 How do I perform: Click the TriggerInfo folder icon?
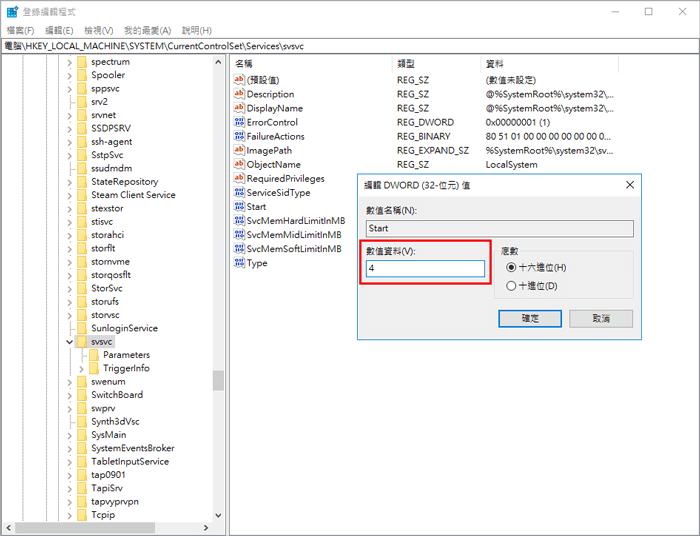click(94, 368)
